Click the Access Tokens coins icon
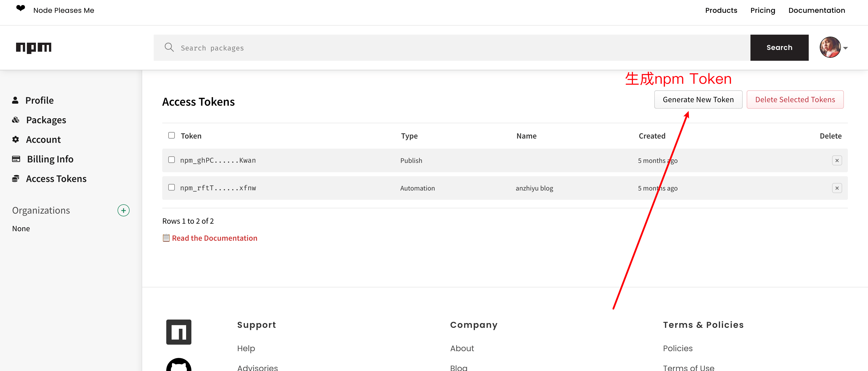 coord(16,178)
